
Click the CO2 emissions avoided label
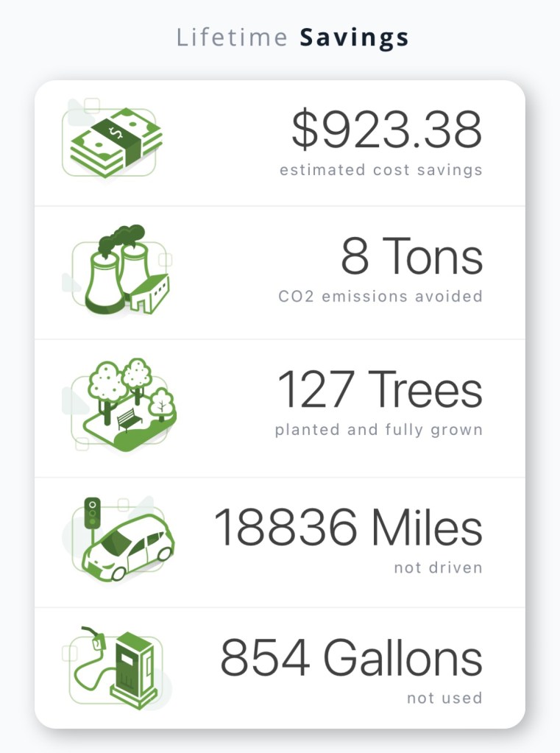(x=380, y=297)
